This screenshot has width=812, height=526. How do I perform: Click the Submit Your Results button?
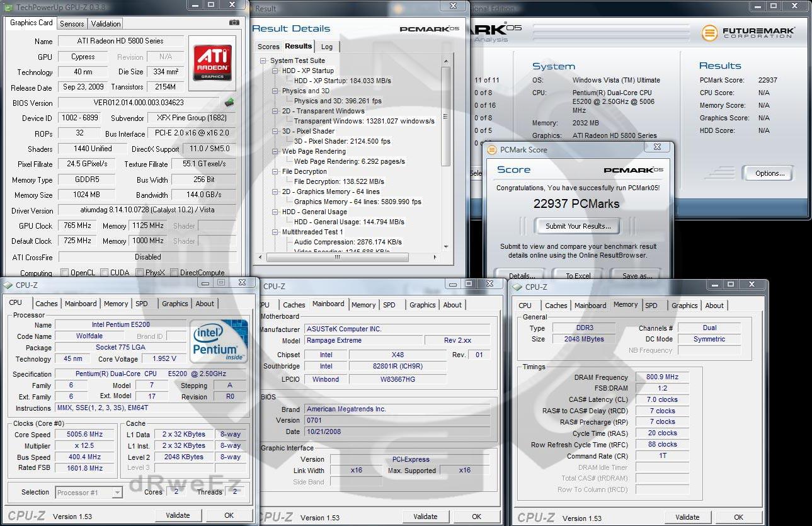tap(578, 226)
